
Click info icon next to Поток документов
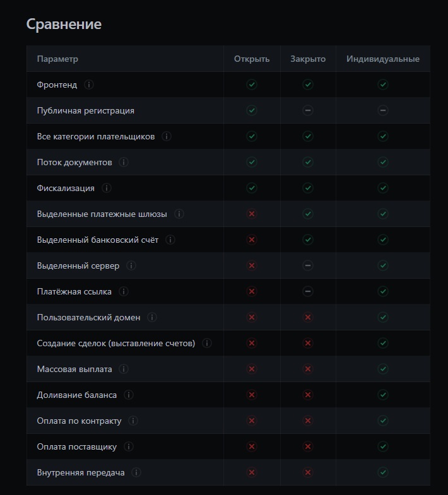click(x=124, y=162)
